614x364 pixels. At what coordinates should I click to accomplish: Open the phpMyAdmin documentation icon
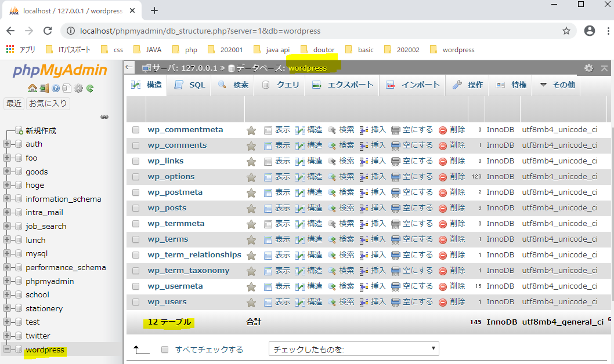tap(56, 88)
